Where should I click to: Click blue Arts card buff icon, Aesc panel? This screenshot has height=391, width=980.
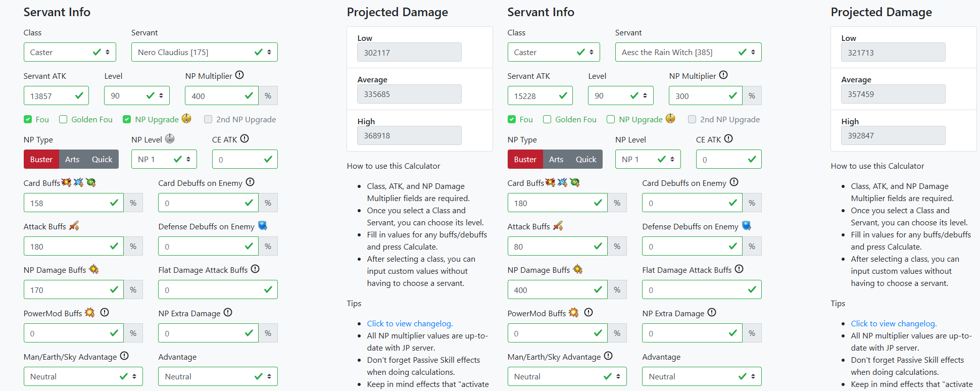pos(562,182)
